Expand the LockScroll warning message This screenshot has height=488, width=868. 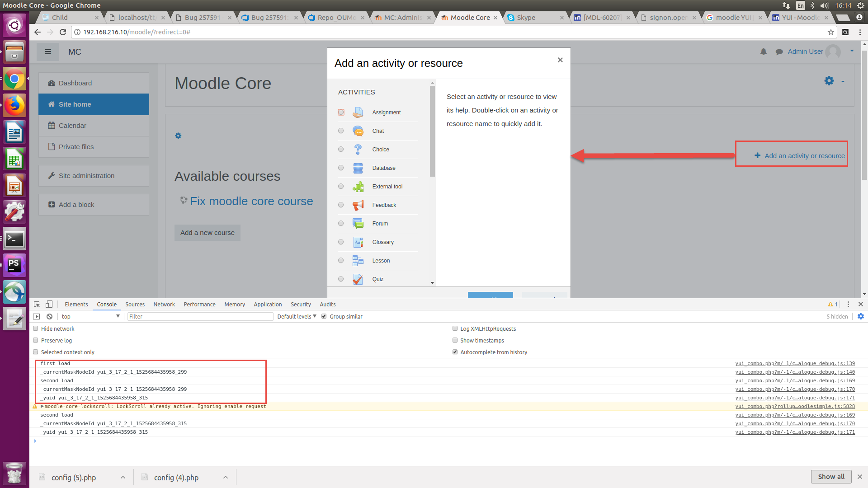coord(42,407)
